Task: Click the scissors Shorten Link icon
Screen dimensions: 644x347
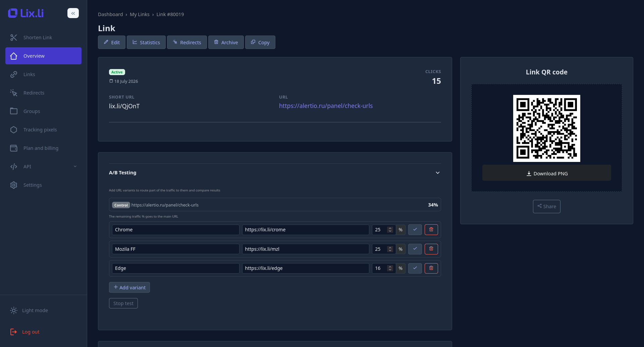Action: [x=14, y=38]
